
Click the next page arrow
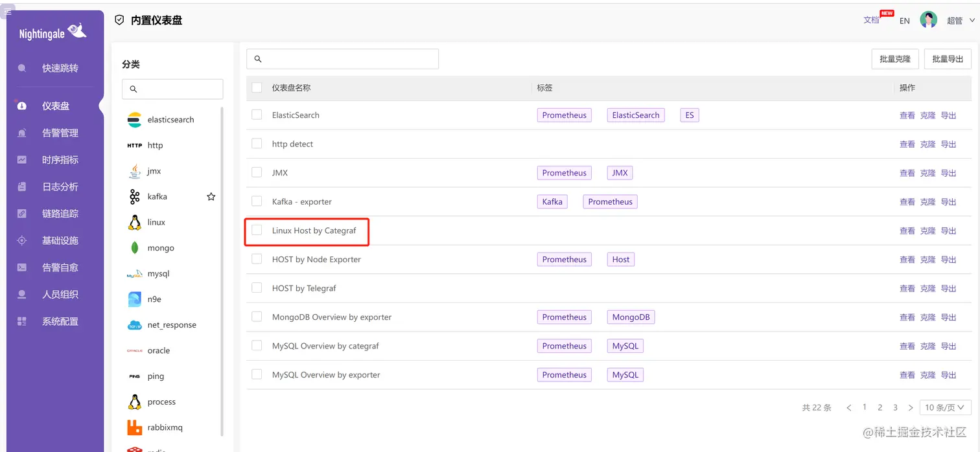point(911,408)
